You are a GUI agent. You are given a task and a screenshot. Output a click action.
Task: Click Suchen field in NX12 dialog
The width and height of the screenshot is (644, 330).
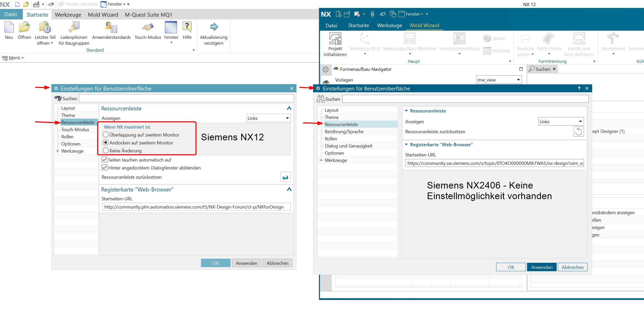click(186, 98)
